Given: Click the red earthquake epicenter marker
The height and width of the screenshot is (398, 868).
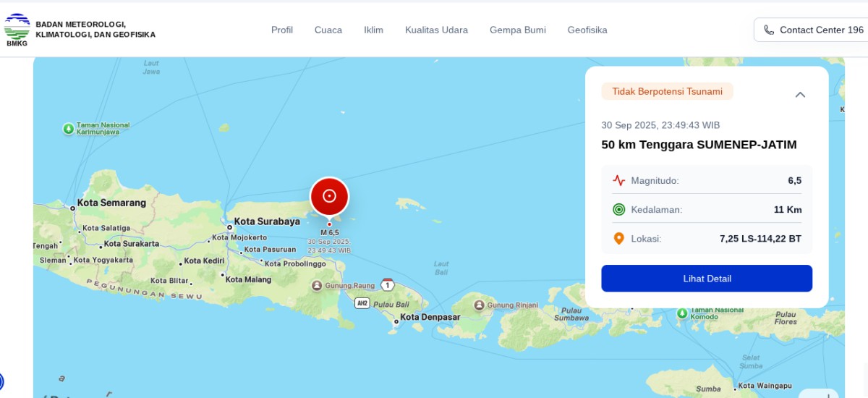Looking at the screenshot, I should click(x=329, y=196).
